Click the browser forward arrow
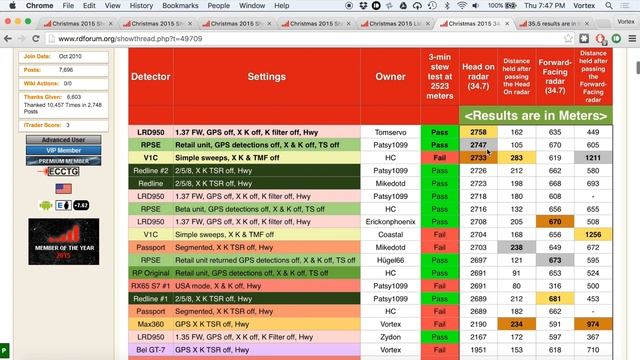The width and height of the screenshot is (640, 360). tap(21, 39)
